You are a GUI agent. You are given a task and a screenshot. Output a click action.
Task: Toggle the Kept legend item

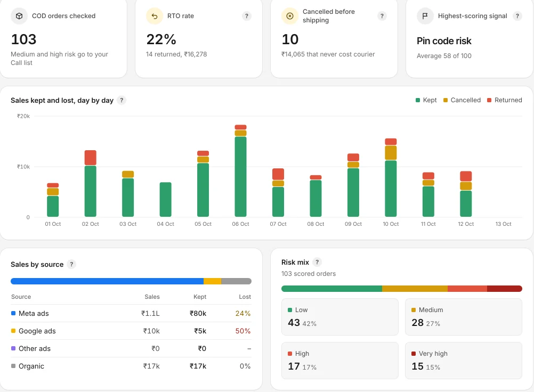(426, 100)
